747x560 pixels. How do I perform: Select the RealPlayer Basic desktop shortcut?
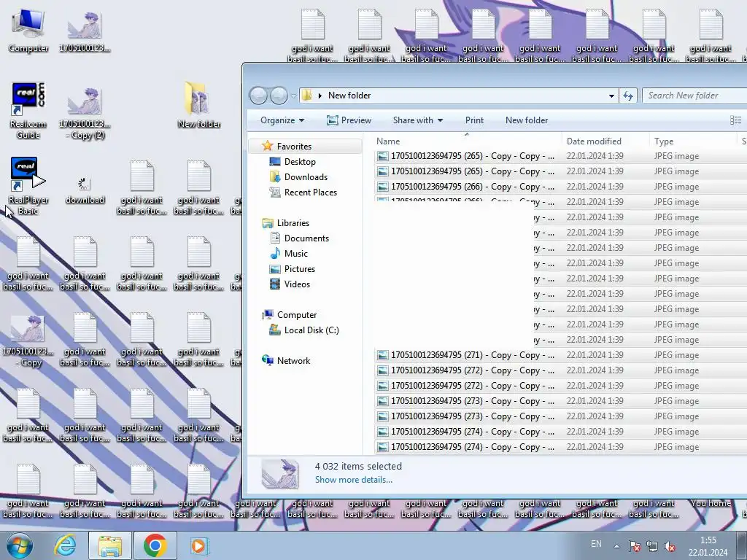pos(28,186)
